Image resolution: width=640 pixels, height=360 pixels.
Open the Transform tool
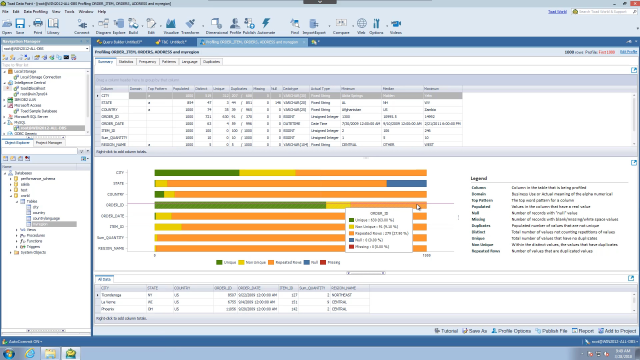tap(190, 26)
